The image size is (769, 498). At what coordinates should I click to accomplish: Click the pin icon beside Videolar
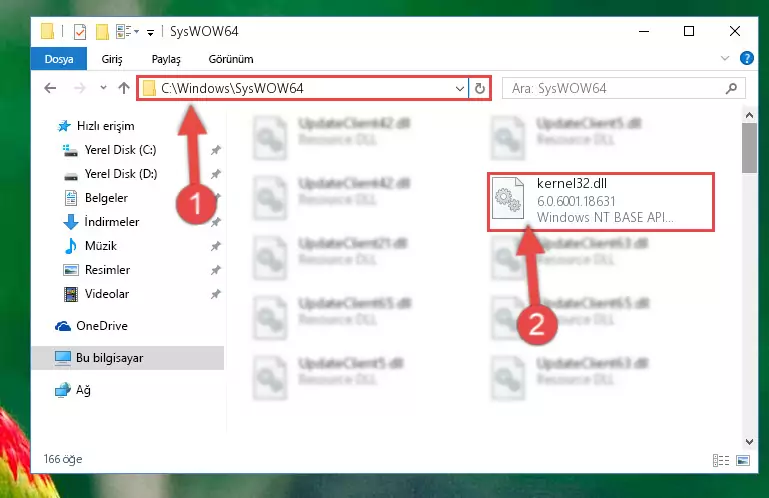215,294
